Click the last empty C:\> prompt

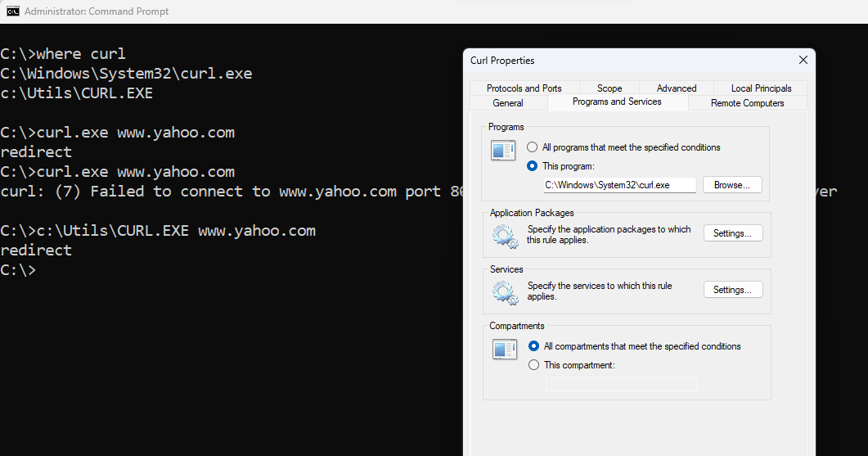click(x=18, y=270)
